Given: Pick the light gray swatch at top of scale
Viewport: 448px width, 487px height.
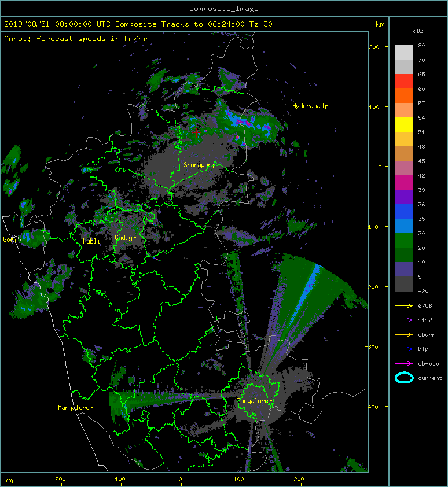Looking at the screenshot, I should (404, 53).
